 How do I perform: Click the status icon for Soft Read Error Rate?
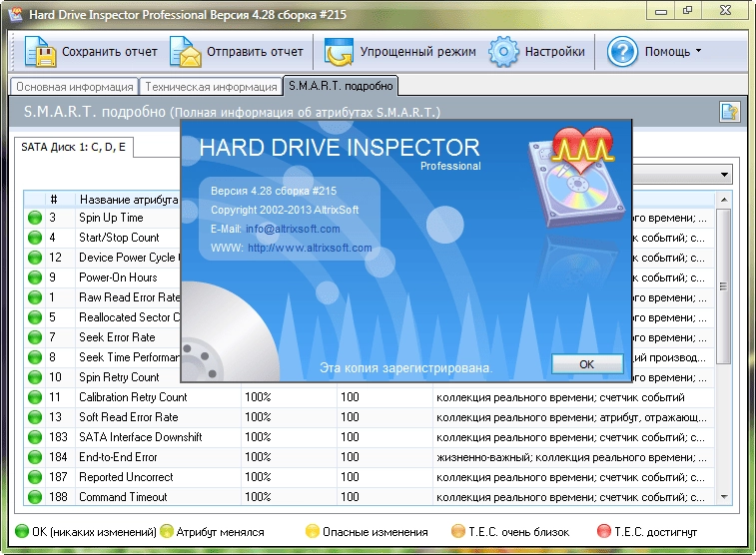[x=35, y=417]
